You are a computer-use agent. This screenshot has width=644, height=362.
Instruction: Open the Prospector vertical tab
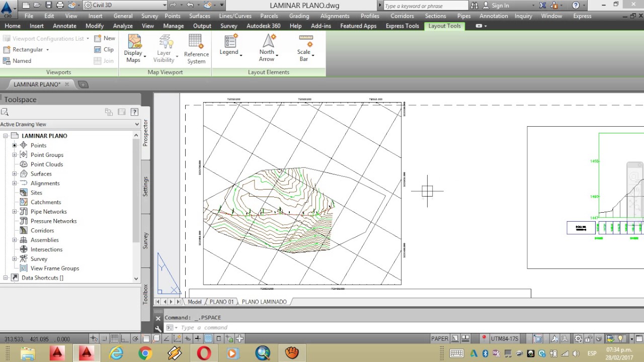click(x=145, y=133)
